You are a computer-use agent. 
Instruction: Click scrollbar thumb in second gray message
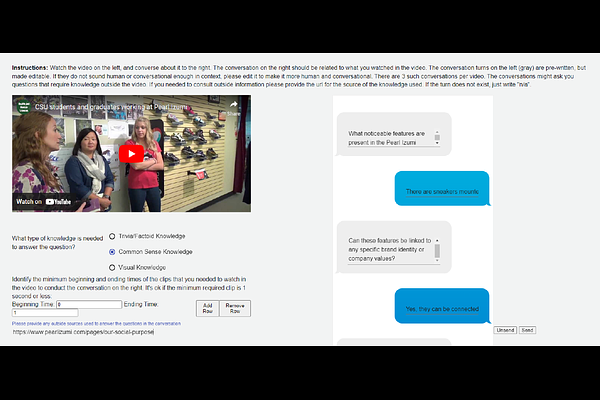[x=437, y=251]
